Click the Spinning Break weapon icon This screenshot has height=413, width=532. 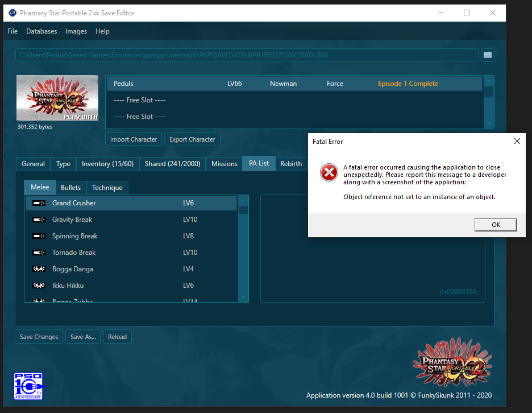point(39,236)
